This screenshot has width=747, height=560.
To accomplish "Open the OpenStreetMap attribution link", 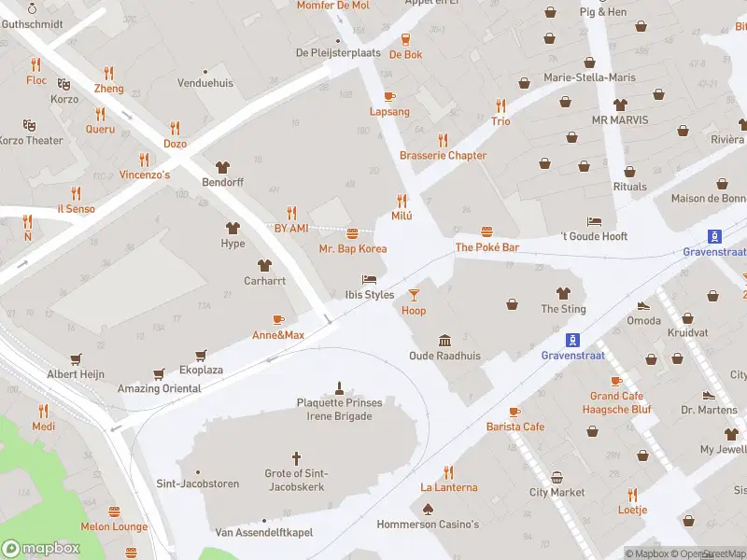I will 710,553.
